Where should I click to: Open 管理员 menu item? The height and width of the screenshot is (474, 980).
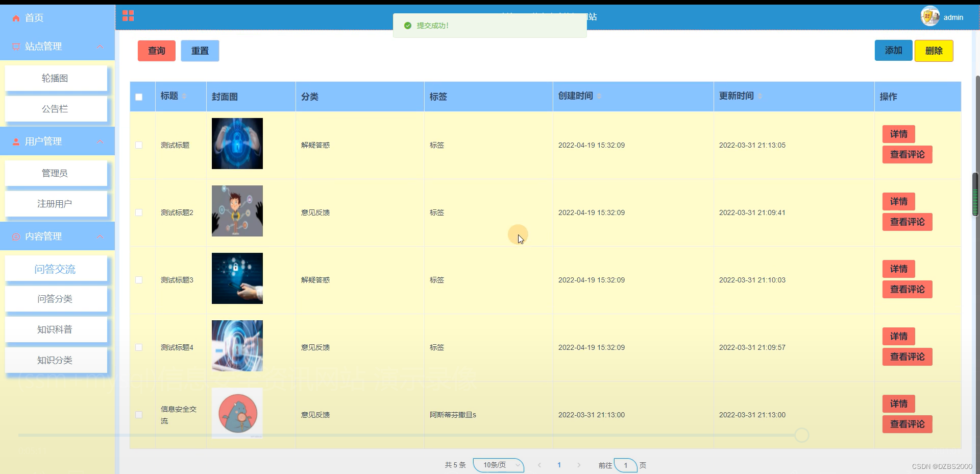(x=56, y=173)
